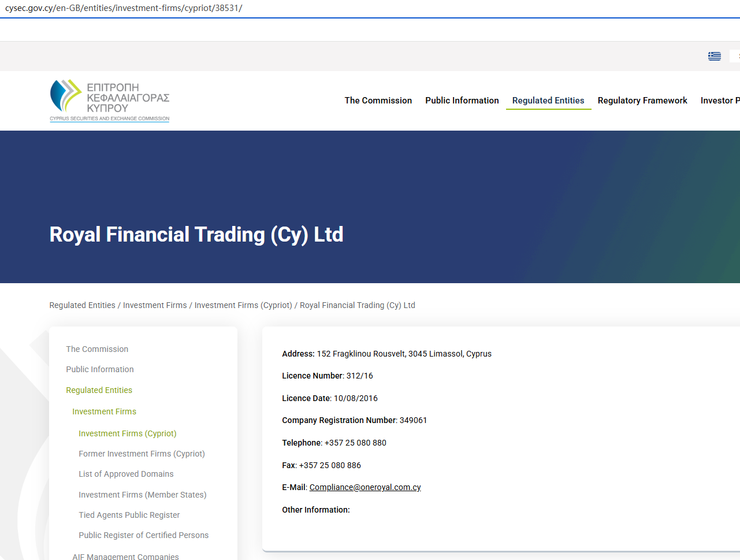The height and width of the screenshot is (560, 740).
Task: Open Regulatory Framework top menu
Action: [x=642, y=101]
